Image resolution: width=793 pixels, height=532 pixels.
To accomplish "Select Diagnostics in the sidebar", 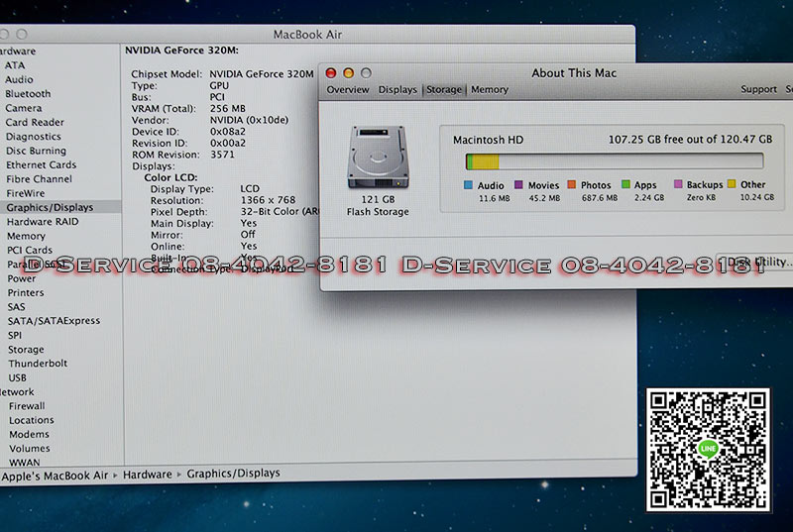I will tap(34, 137).
